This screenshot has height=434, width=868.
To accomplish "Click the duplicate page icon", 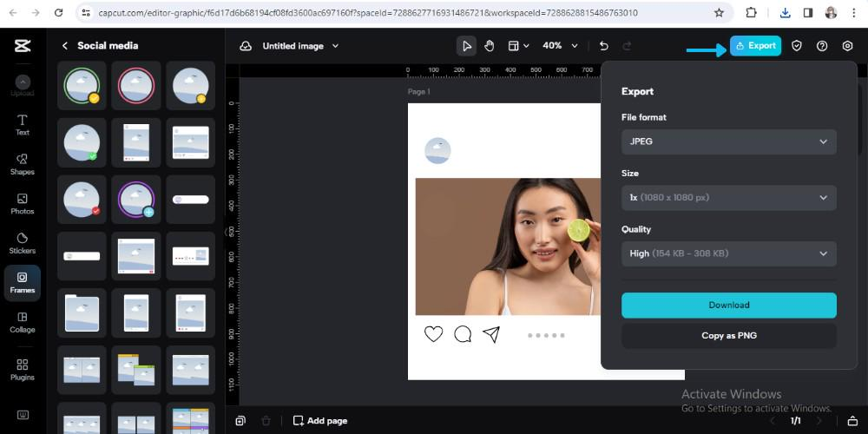I will tap(240, 421).
